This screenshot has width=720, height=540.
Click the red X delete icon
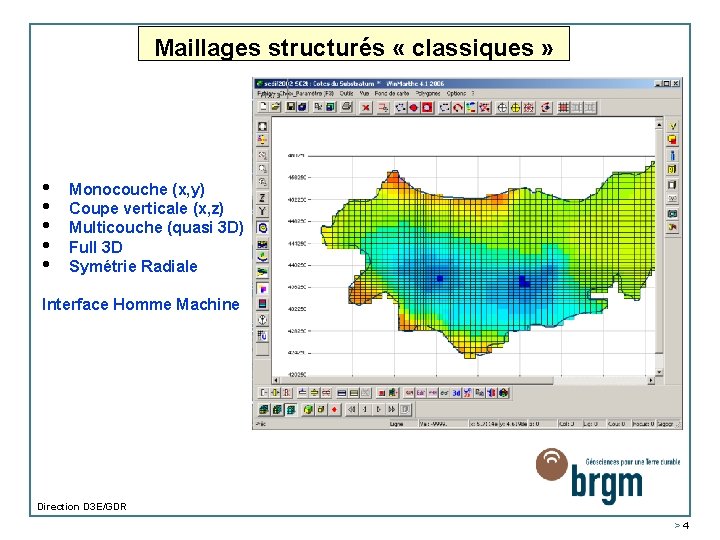pyautogui.click(x=366, y=108)
